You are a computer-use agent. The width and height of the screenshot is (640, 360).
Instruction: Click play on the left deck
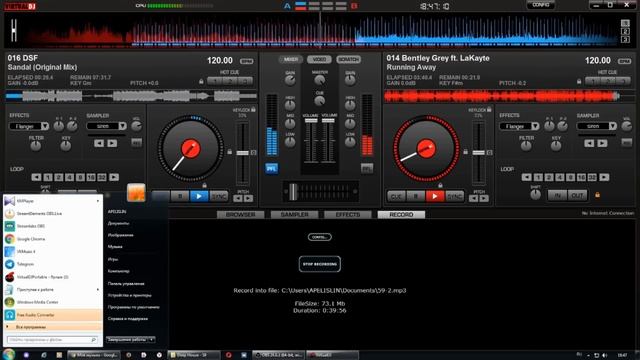(199, 196)
